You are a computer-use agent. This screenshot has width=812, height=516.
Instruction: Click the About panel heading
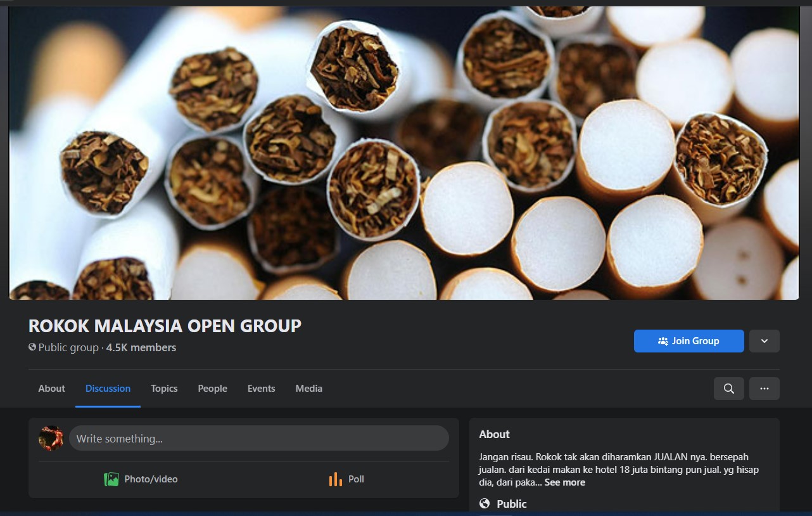click(494, 434)
